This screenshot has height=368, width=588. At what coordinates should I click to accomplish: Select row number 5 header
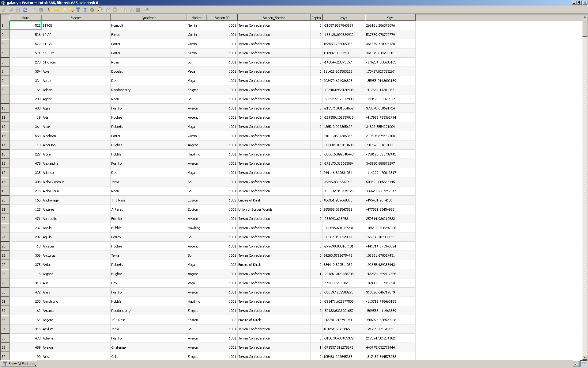click(5, 62)
